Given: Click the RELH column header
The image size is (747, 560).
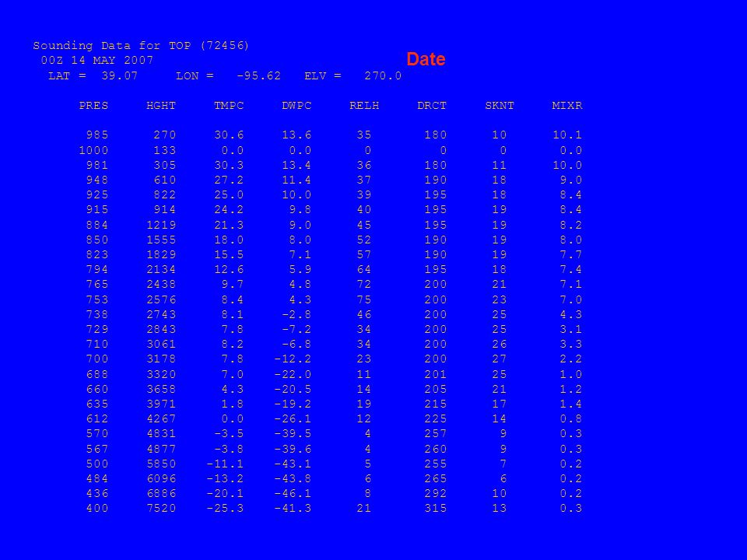Looking at the screenshot, I should pos(364,105).
